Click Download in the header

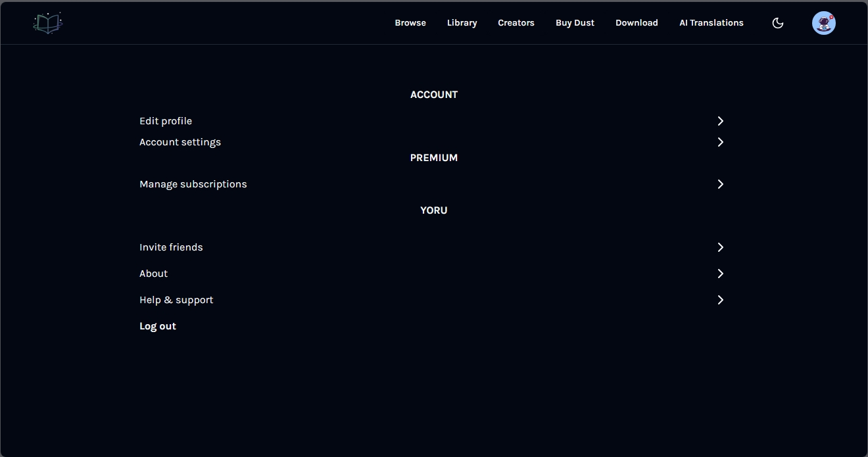637,23
